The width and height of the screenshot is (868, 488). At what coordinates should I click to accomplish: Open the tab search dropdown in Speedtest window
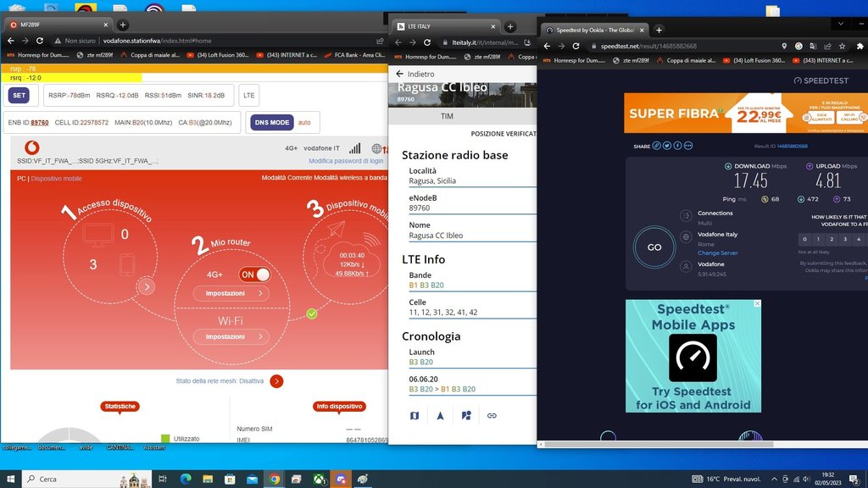[x=840, y=24]
